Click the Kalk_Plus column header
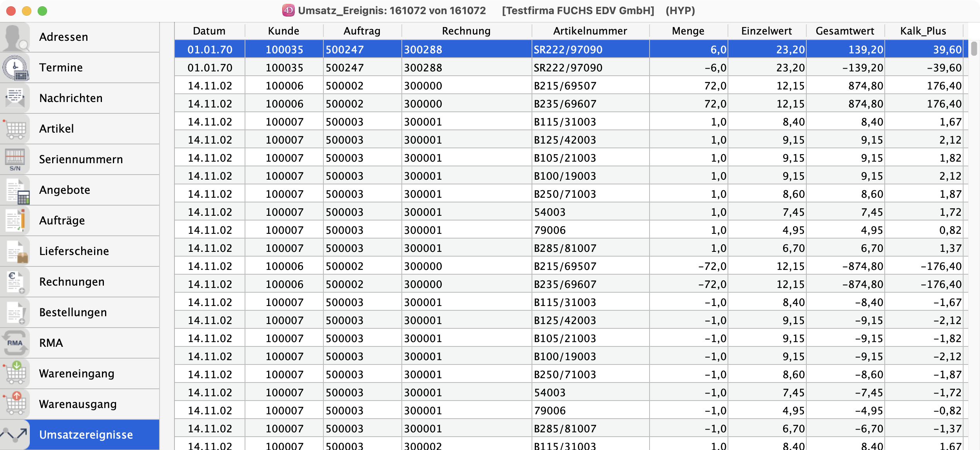 pos(923,31)
